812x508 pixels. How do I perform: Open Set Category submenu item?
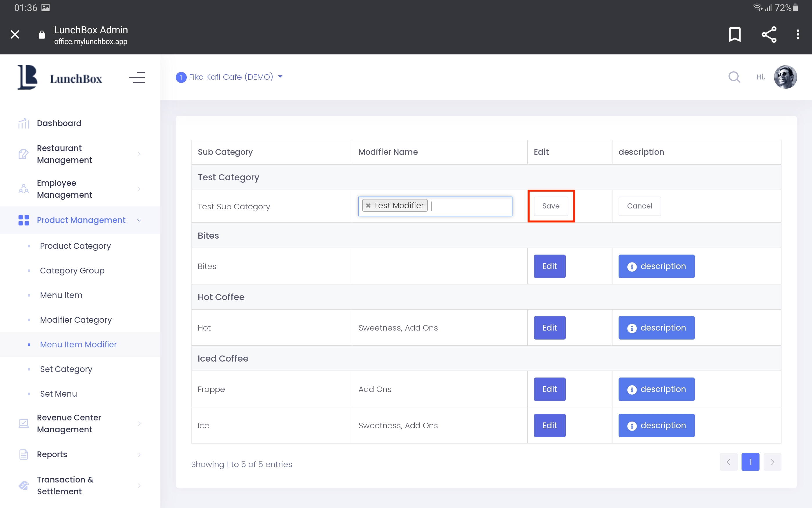66,369
